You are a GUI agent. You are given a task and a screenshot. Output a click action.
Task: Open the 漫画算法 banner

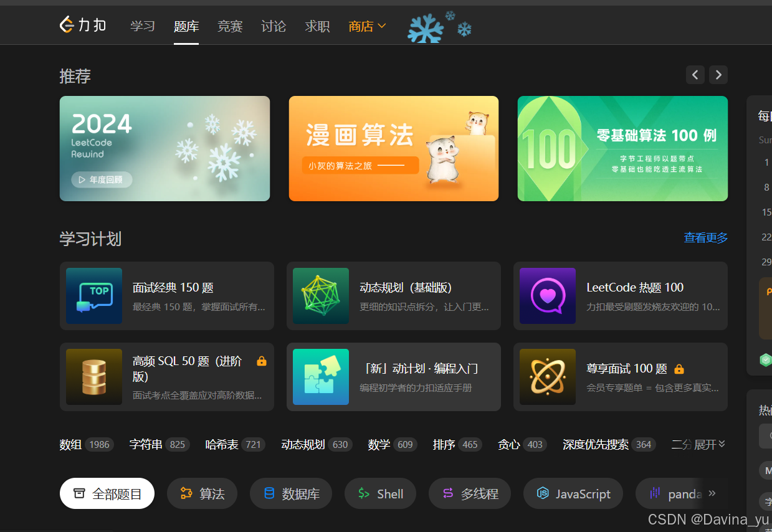394,148
